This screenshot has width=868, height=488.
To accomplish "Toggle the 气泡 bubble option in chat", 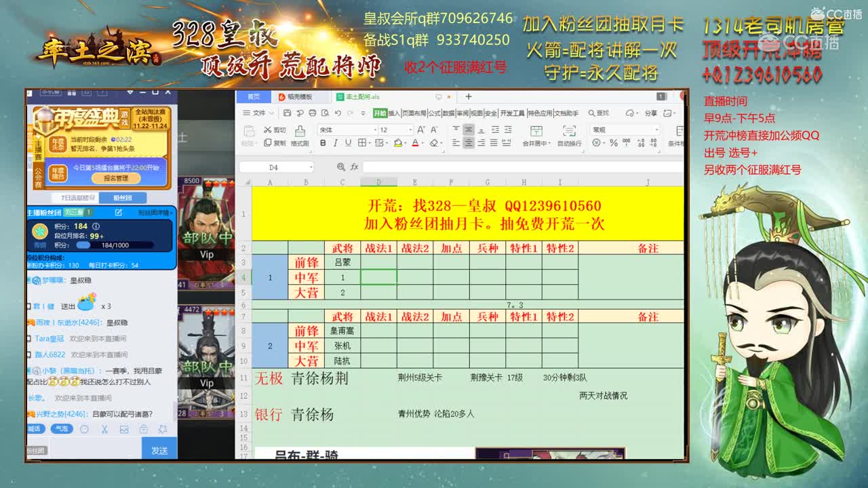I will coord(61,429).
